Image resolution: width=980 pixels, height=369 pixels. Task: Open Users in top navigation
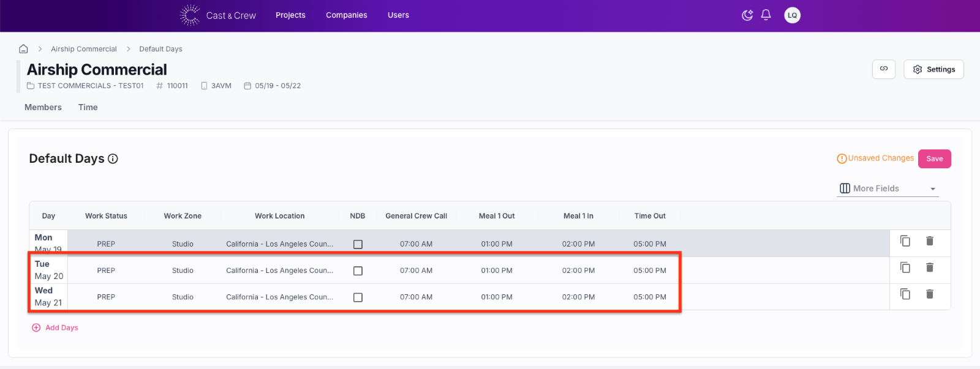click(398, 15)
